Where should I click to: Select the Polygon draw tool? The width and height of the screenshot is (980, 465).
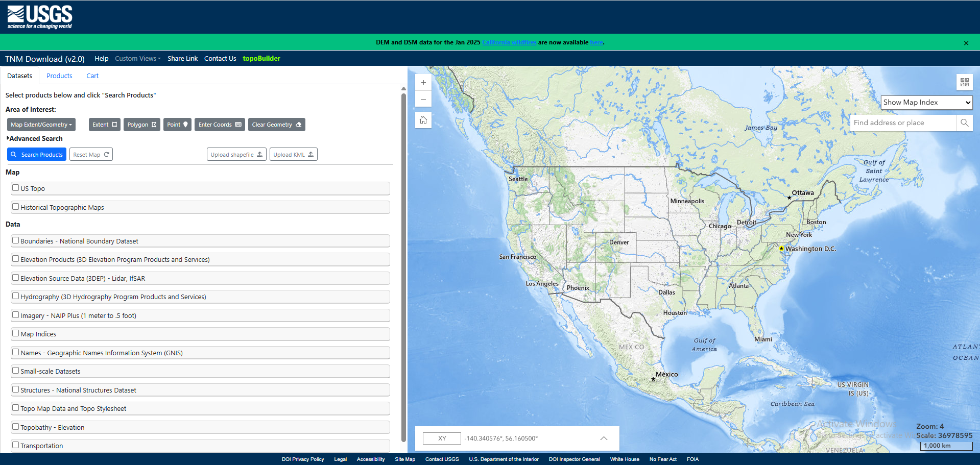(141, 125)
